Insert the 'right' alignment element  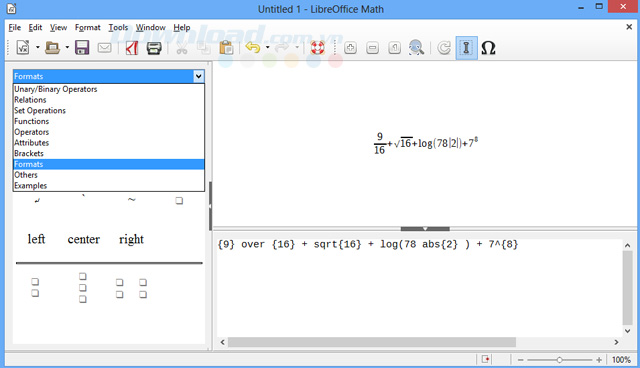coord(131,239)
